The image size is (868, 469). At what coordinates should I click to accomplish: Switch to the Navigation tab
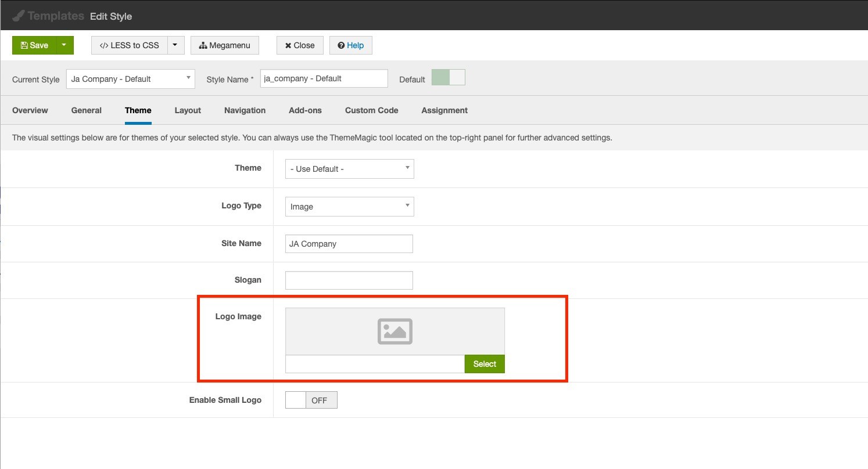pos(245,110)
